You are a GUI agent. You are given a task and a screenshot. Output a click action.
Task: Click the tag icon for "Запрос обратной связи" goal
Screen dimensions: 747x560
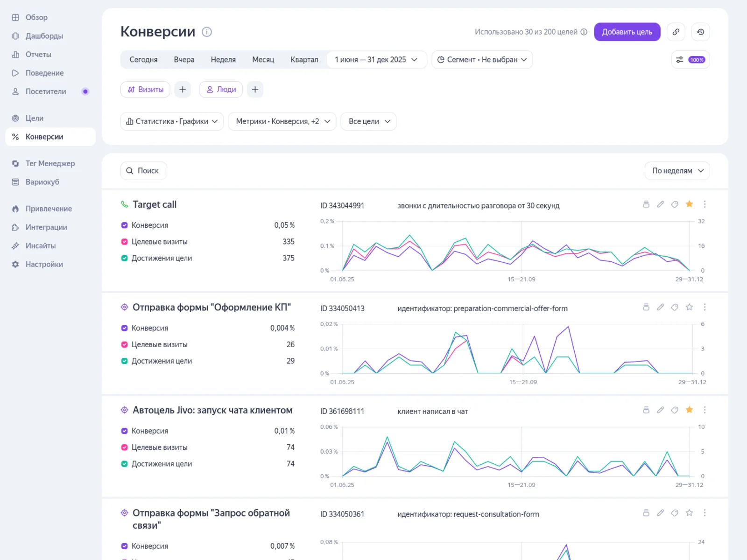[675, 513]
